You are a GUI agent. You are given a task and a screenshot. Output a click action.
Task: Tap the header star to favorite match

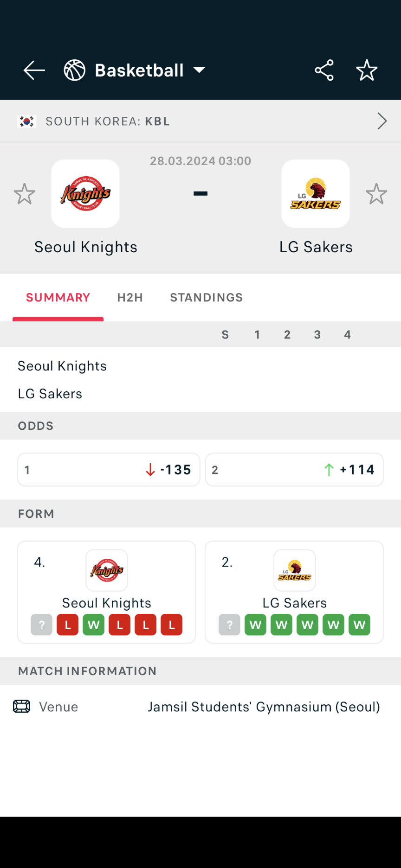click(367, 70)
